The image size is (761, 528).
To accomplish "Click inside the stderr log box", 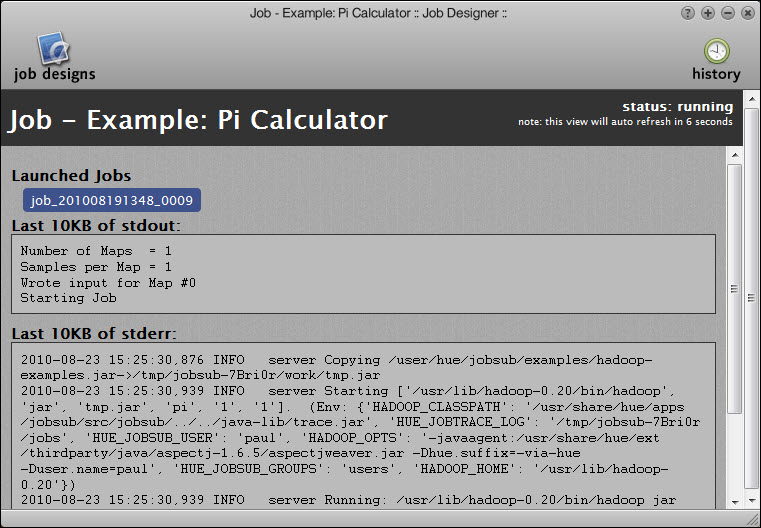I will [x=364, y=425].
